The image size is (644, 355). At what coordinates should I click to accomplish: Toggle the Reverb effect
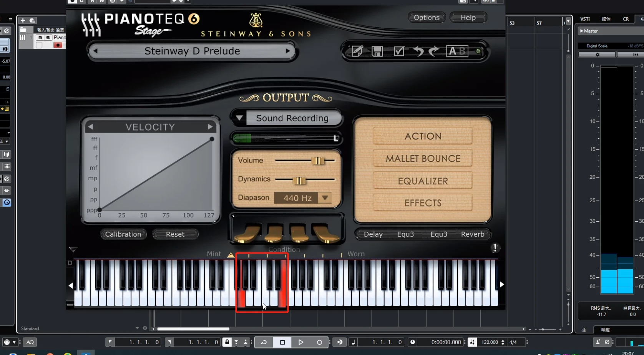(x=473, y=234)
